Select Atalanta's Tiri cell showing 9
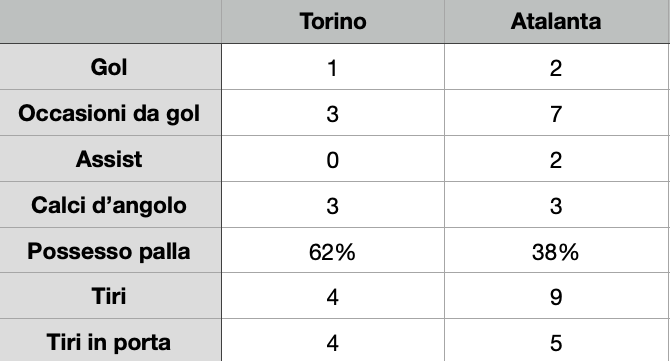This screenshot has width=670, height=361. 556,296
